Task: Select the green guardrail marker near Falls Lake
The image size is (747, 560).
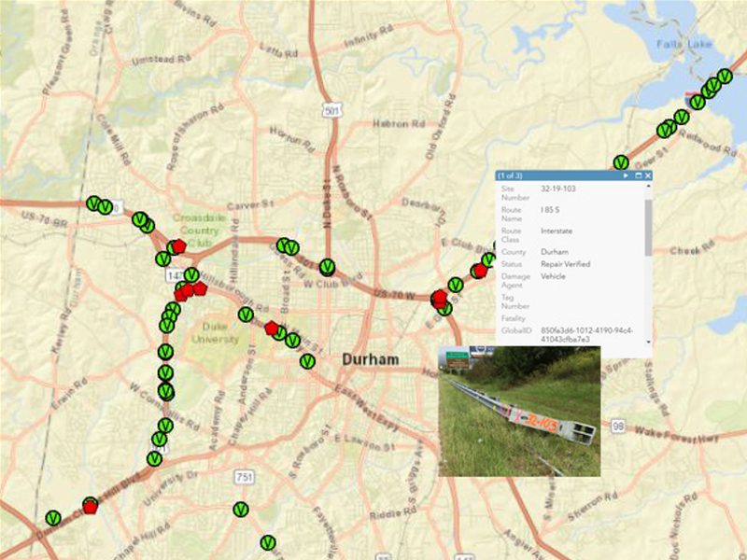Action: (x=725, y=77)
